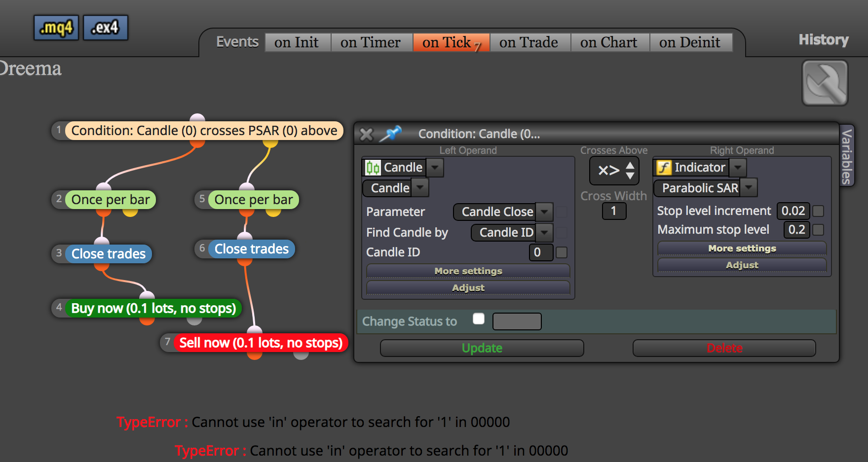Click the grey output connector of Sell now
This screenshot has height=462, width=868.
point(301,355)
